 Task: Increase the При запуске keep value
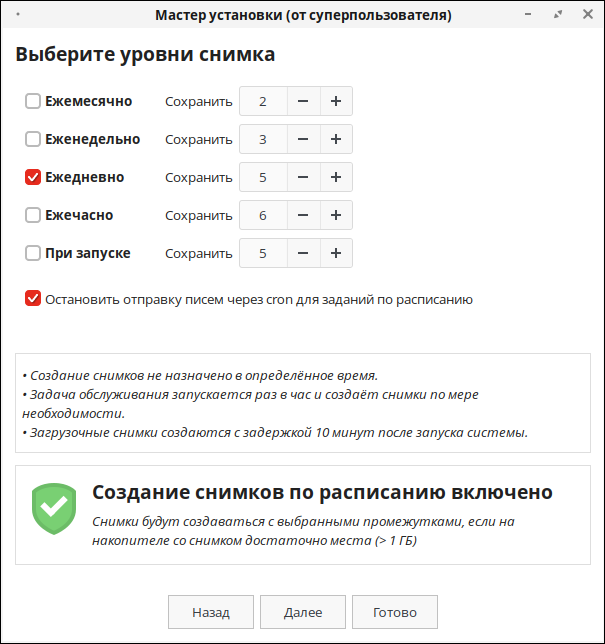tap(336, 253)
